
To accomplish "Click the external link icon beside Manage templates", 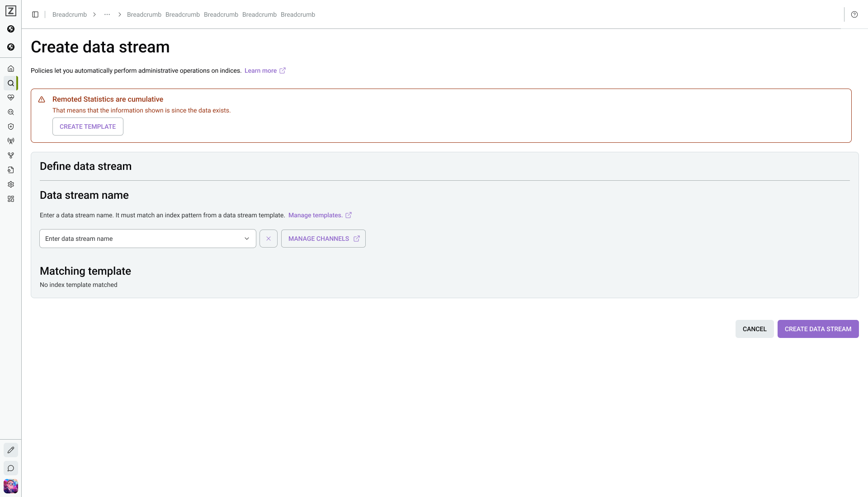I will point(349,215).
